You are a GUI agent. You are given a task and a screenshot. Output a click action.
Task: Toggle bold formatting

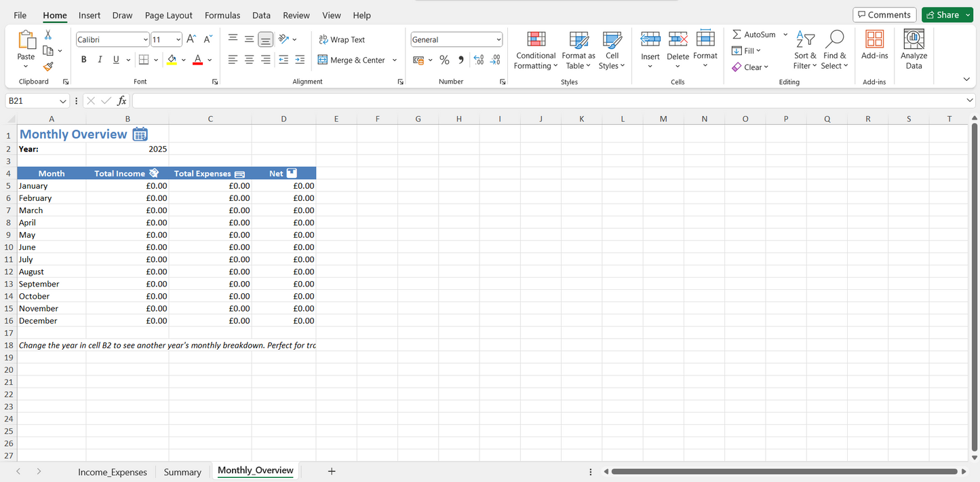(83, 59)
